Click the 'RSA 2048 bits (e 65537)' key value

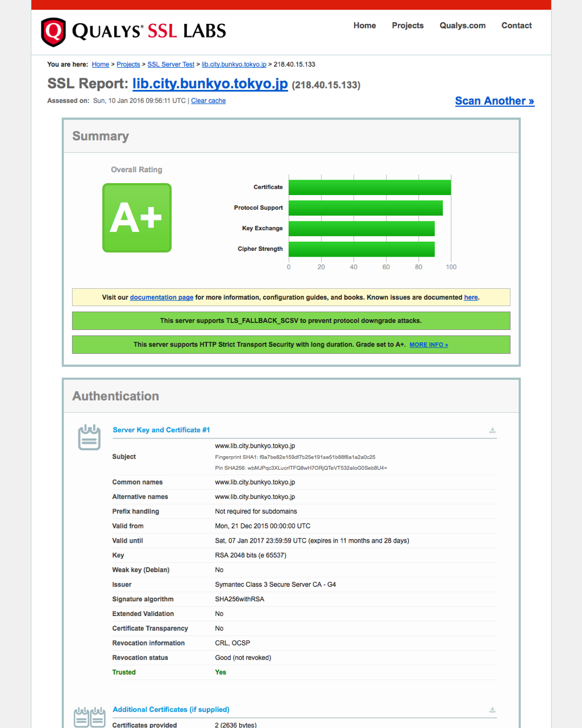pos(251,555)
